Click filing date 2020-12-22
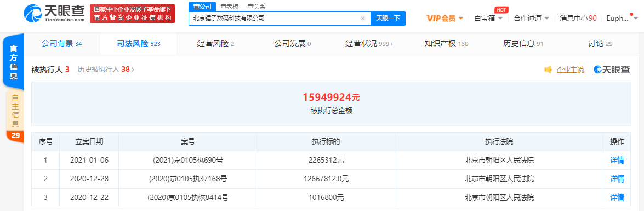This screenshot has width=644, height=211. pyautogui.click(x=89, y=197)
